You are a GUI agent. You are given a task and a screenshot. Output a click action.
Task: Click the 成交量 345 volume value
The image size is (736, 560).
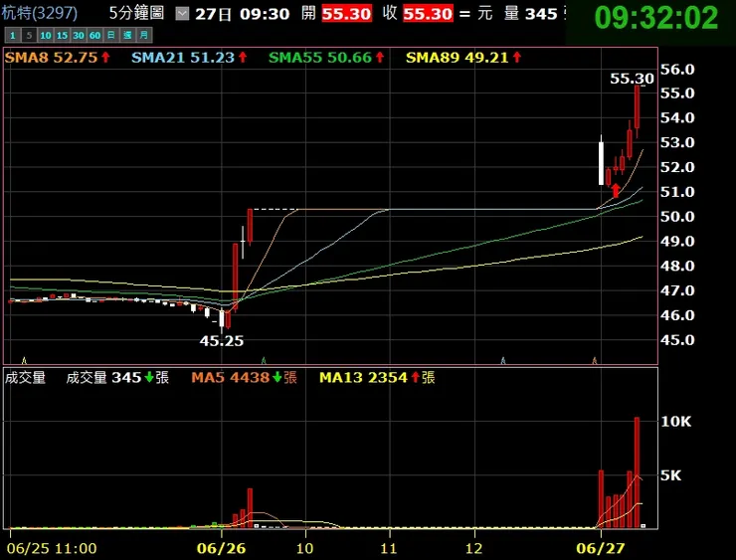coord(117,377)
